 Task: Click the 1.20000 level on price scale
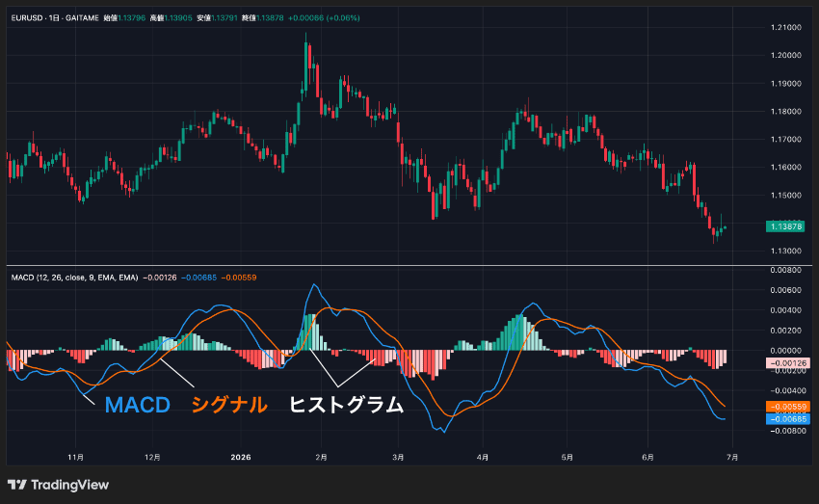[x=786, y=55]
